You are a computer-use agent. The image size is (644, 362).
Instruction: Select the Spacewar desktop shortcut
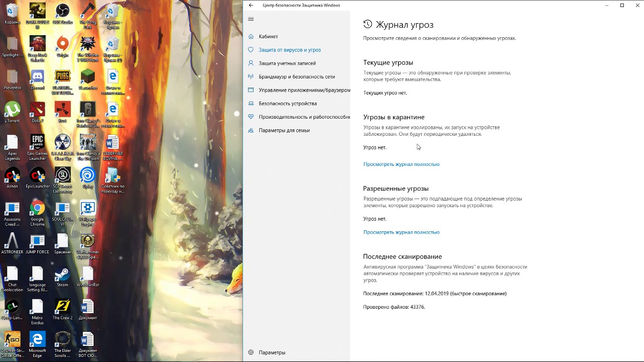(x=62, y=244)
